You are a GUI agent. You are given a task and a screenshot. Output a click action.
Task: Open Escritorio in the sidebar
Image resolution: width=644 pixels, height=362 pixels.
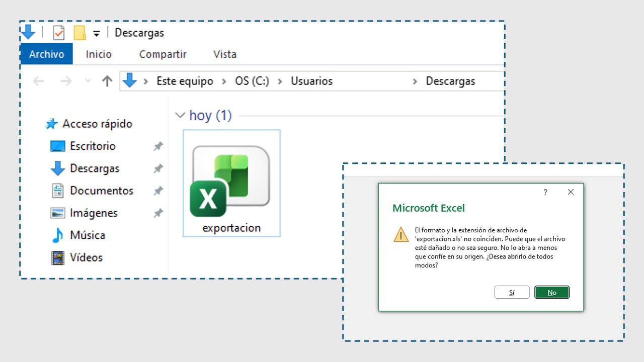click(x=93, y=146)
